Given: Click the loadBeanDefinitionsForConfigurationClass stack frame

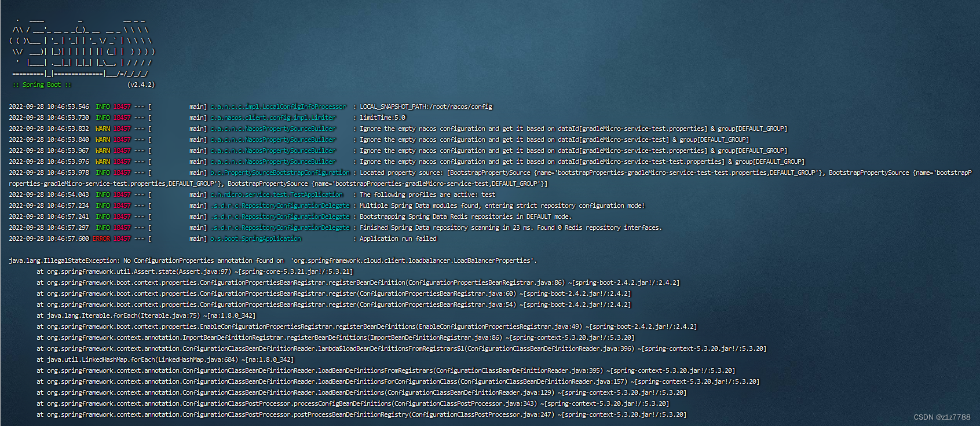Looking at the screenshot, I should 398,381.
